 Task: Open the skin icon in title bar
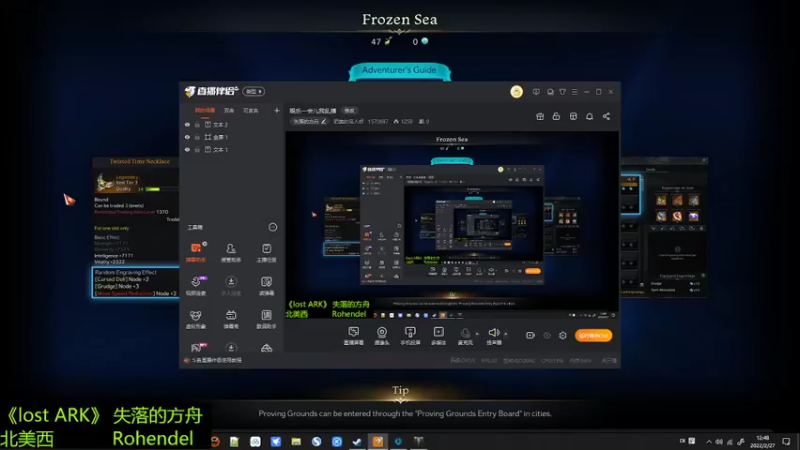(562, 92)
